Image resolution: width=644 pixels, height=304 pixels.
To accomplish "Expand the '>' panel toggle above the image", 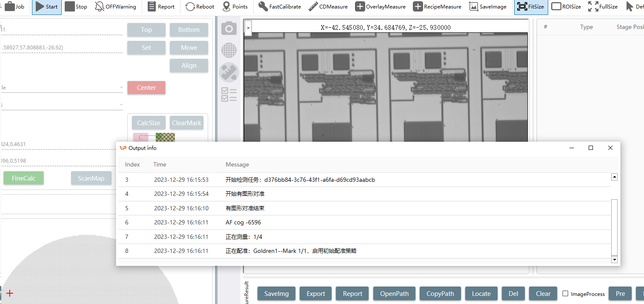I will (x=248, y=27).
